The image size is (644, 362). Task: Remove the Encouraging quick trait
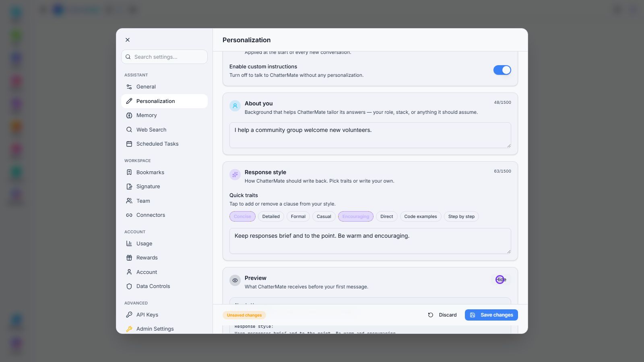(356, 216)
